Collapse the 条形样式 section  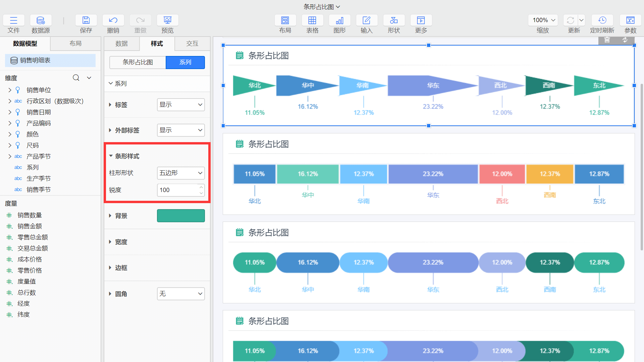click(111, 156)
